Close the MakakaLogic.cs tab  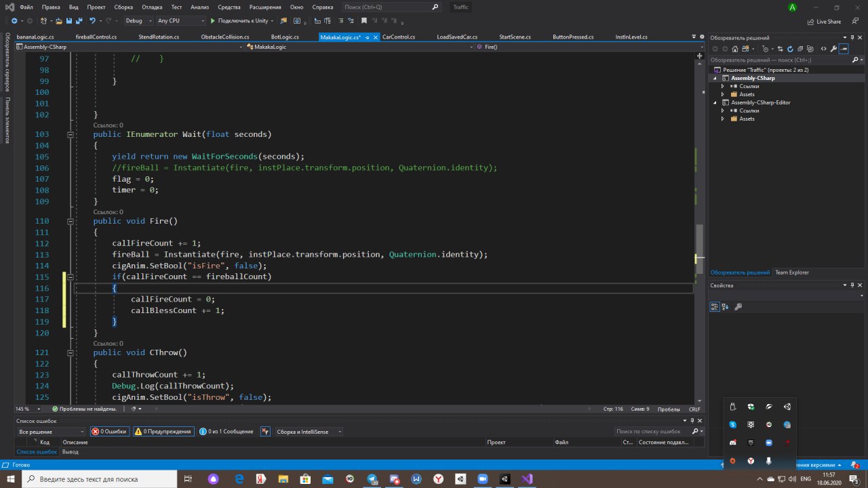point(374,37)
